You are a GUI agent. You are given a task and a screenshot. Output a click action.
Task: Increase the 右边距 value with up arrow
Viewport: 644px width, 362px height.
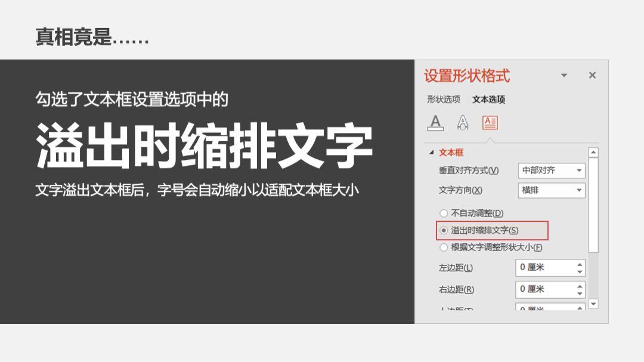tap(580, 286)
